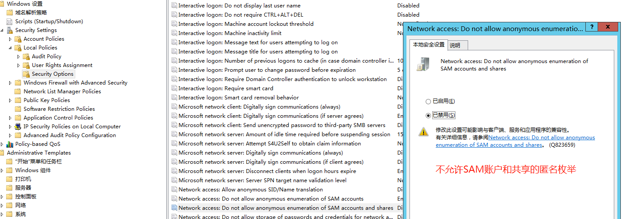The image size is (644, 219).
Task: Expand the Windows Firewall with Advanced Security node
Action: (x=10, y=83)
